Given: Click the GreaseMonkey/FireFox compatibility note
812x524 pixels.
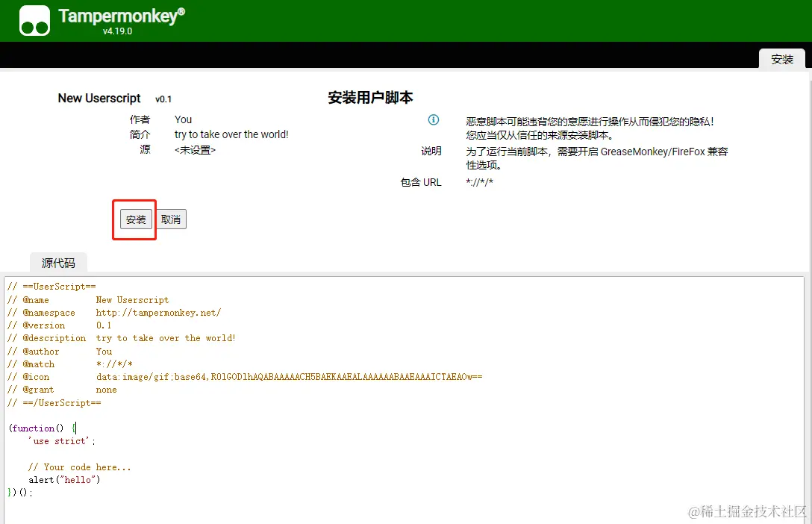Looking at the screenshot, I should (x=597, y=158).
